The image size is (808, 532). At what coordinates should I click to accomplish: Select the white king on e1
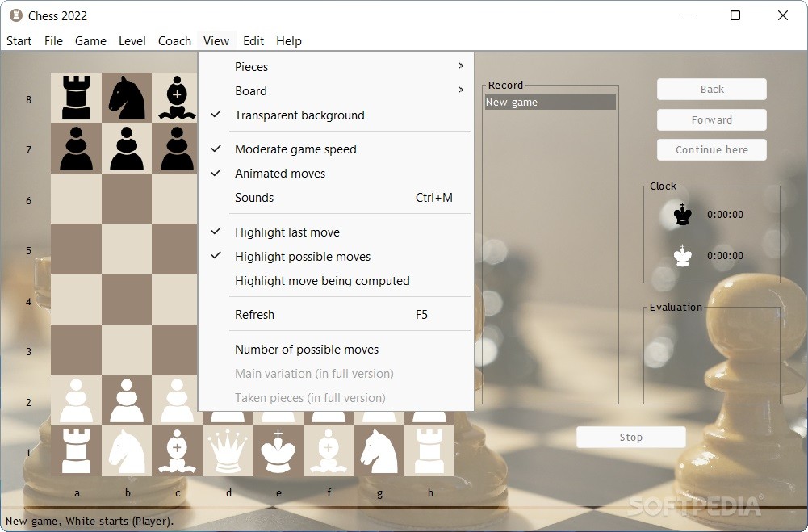tap(278, 451)
